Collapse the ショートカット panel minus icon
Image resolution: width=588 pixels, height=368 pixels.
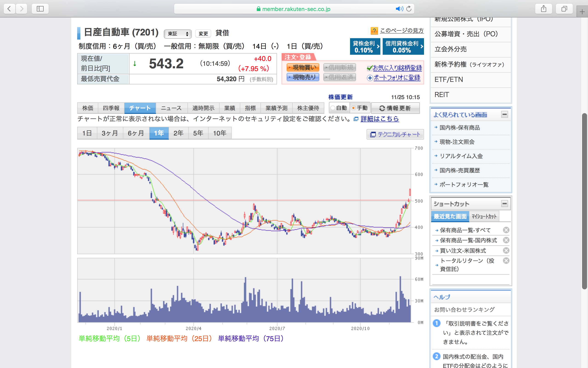click(505, 204)
